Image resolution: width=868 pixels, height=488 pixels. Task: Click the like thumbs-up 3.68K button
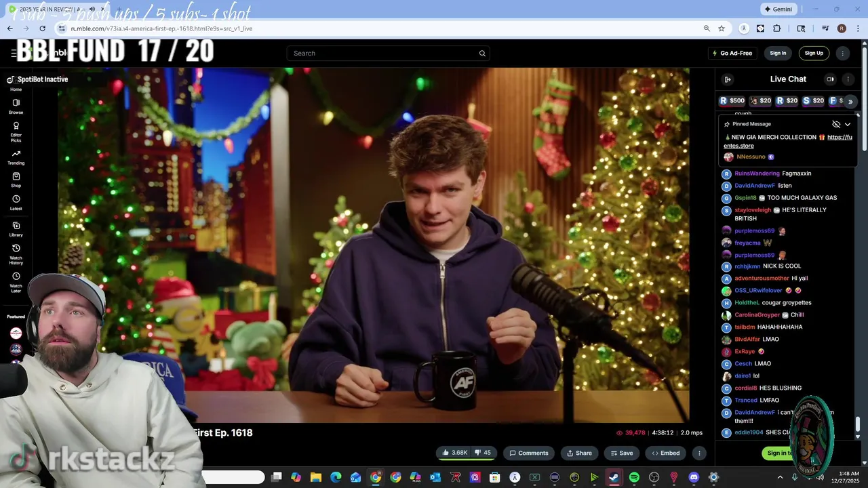pos(455,453)
